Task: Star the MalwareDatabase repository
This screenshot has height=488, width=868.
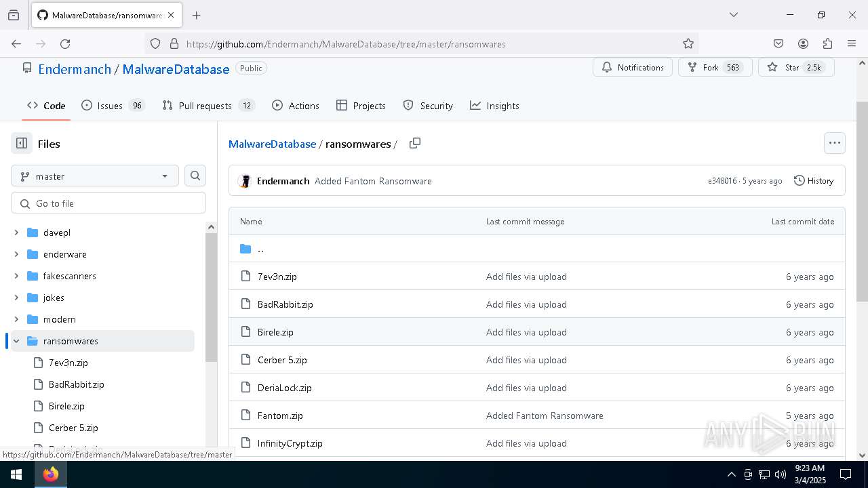Action: tap(796, 67)
